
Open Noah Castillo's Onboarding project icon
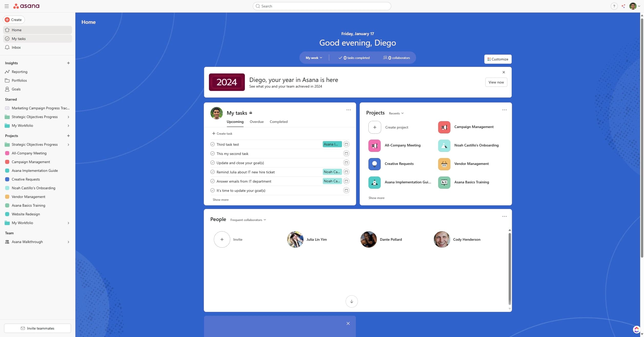[444, 146]
